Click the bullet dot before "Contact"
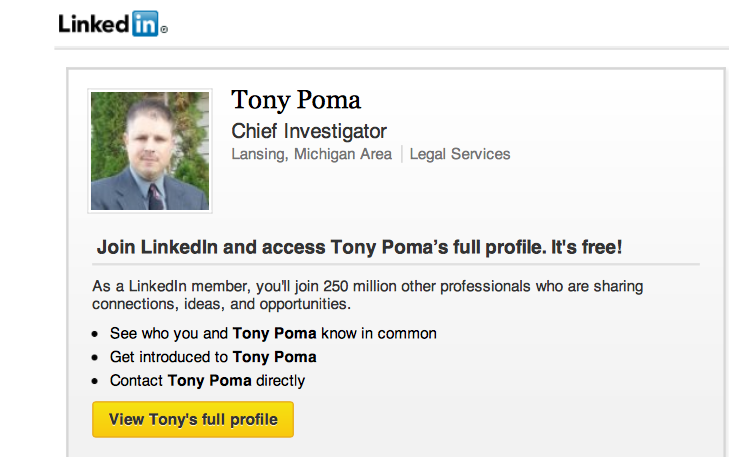Screen dimensions: 729x457 (x=95, y=381)
